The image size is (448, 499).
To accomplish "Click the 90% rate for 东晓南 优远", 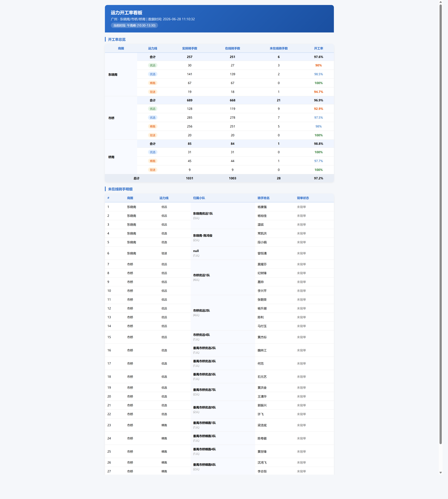I will tap(319, 65).
